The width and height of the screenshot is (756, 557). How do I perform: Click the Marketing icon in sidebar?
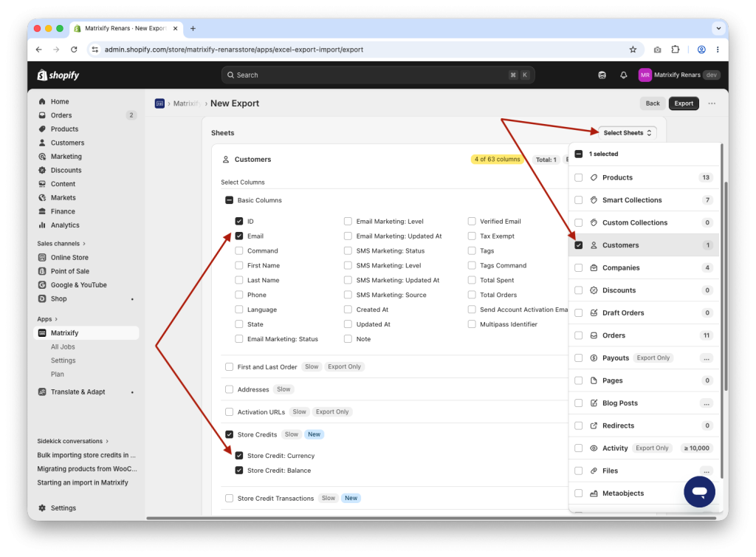42,157
